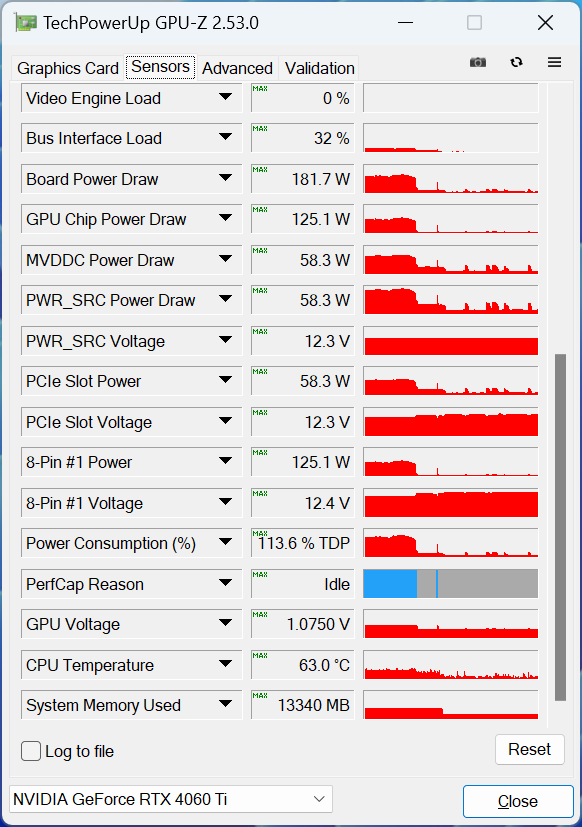The width and height of the screenshot is (582, 827).
Task: Click the GPU Voltage value 1.0750 V
Action: [302, 624]
